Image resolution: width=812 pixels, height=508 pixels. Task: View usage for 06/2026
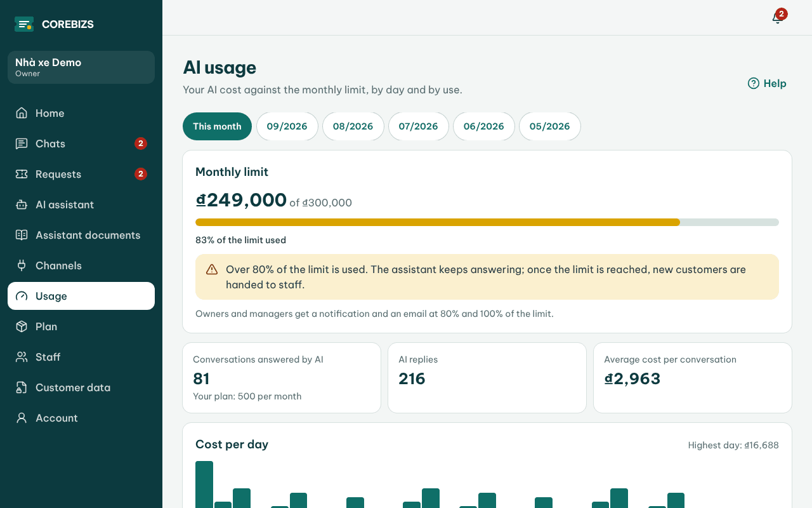click(x=484, y=126)
